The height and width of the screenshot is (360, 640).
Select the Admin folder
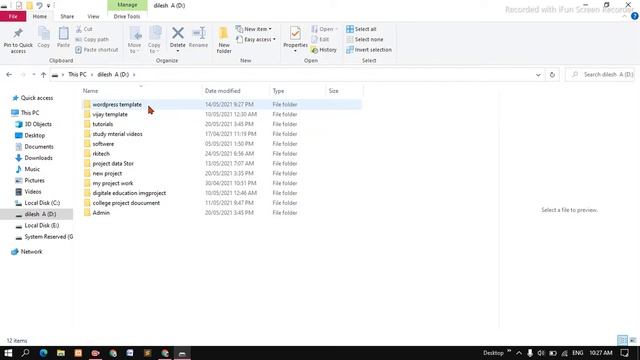(101, 213)
